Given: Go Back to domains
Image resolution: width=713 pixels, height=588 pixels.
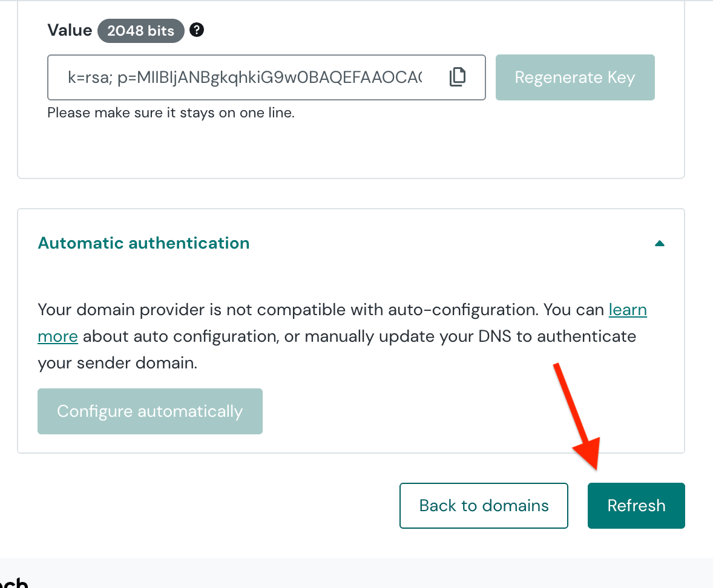Looking at the screenshot, I should point(484,506).
